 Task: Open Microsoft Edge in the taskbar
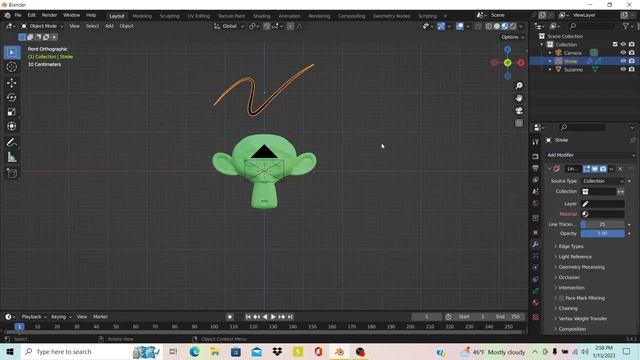[x=194, y=352]
